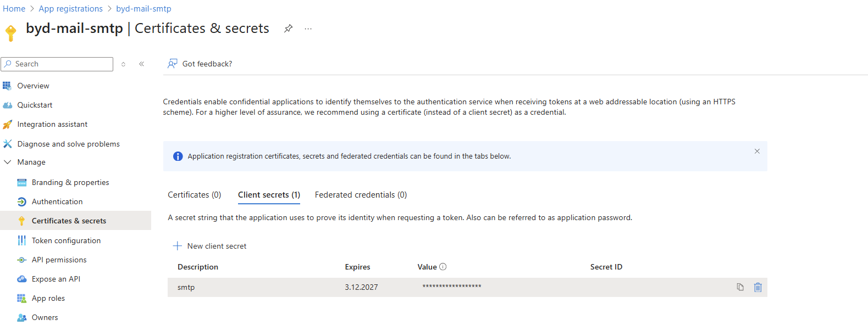Switch to Certificates (0) tab
868x331 pixels.
point(195,195)
